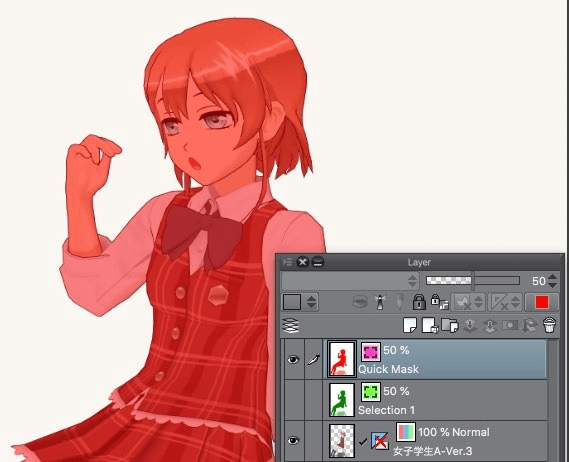The image size is (569, 462).
Task: Click the opacity value 50 field
Action: click(539, 281)
